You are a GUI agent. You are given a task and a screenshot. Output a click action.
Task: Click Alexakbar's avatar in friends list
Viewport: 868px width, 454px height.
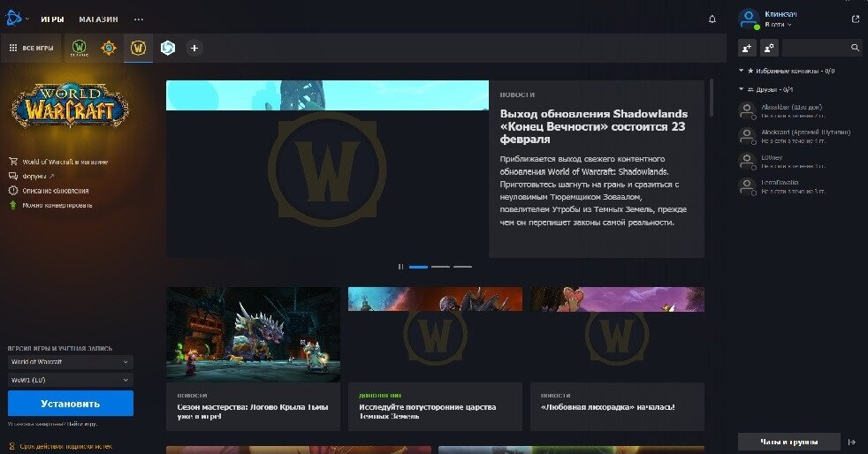tap(747, 111)
